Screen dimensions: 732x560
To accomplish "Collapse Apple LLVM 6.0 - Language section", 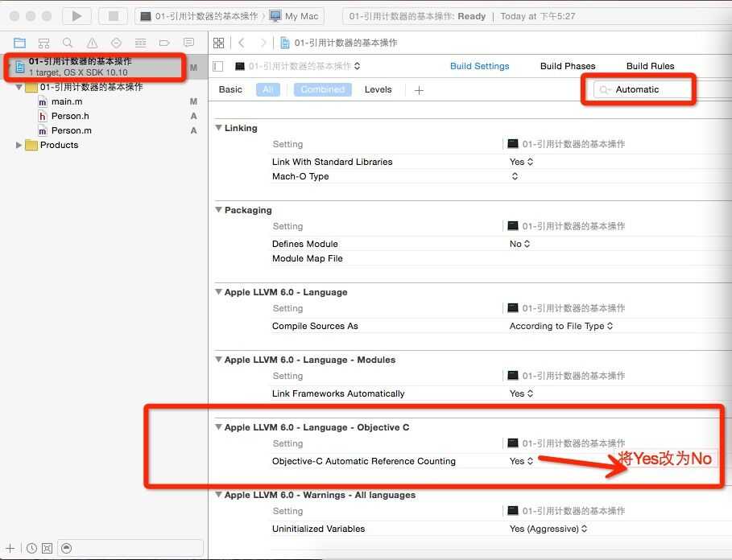I will pos(218,291).
